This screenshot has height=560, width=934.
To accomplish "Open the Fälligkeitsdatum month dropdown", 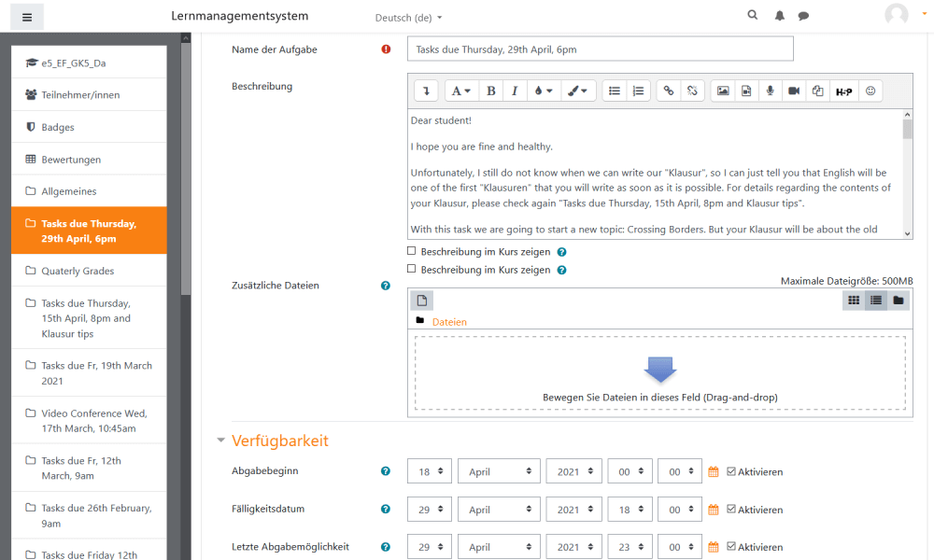I will coord(499,510).
